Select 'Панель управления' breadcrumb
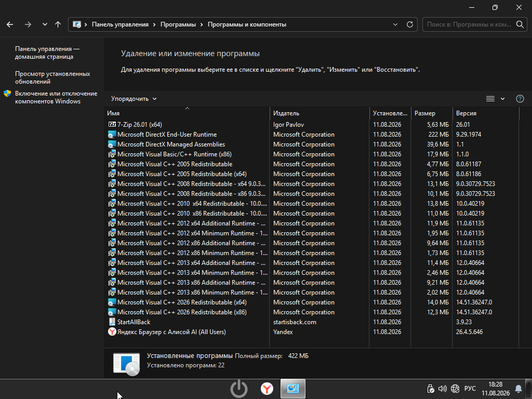Image resolution: width=532 pixels, height=399 pixels. [x=120, y=24]
